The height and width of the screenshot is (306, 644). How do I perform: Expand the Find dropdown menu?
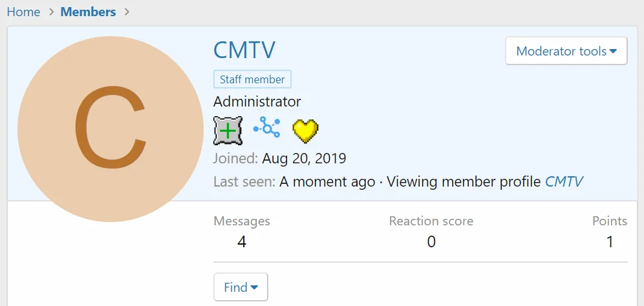(x=241, y=287)
